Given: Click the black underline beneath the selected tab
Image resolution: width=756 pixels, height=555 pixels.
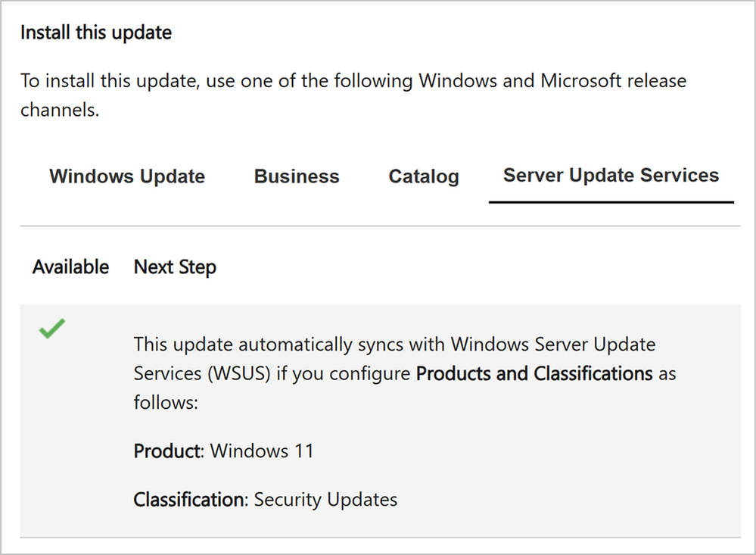Looking at the screenshot, I should [x=611, y=202].
